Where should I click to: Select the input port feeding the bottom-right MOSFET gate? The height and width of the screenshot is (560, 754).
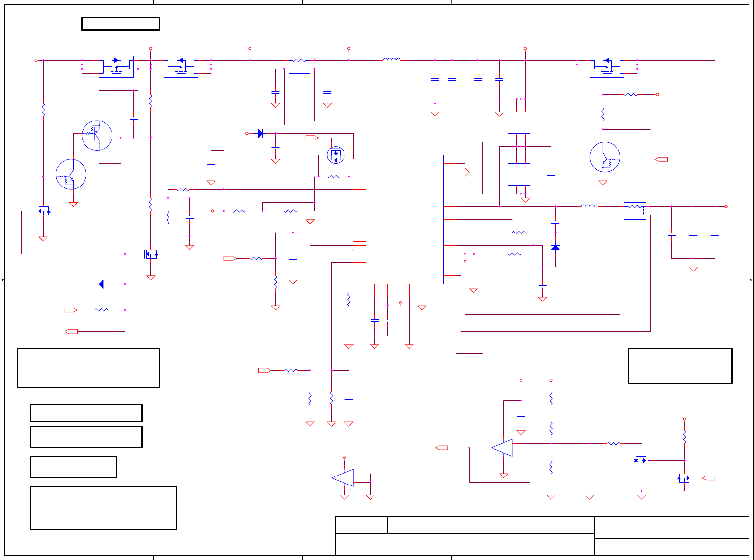click(x=708, y=478)
